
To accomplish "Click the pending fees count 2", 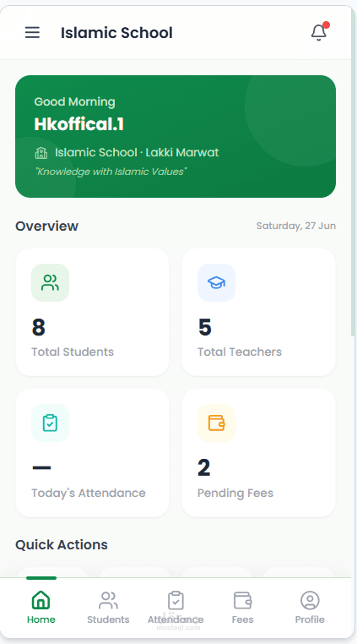I will pyautogui.click(x=204, y=468).
